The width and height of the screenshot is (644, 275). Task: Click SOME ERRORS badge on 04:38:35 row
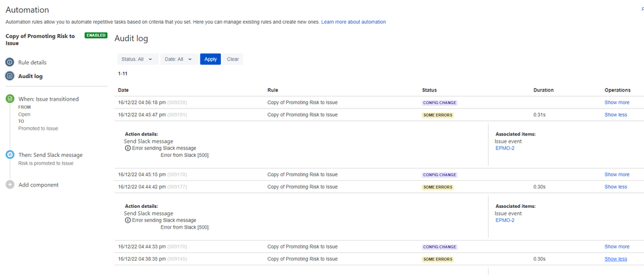click(x=438, y=260)
